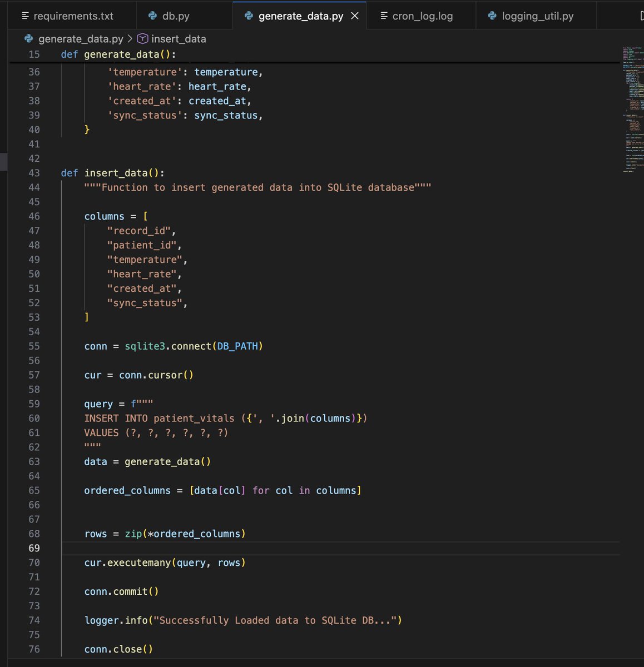The image size is (644, 667).
Task: Click "sync_status" string on line 52
Action: [x=145, y=303]
